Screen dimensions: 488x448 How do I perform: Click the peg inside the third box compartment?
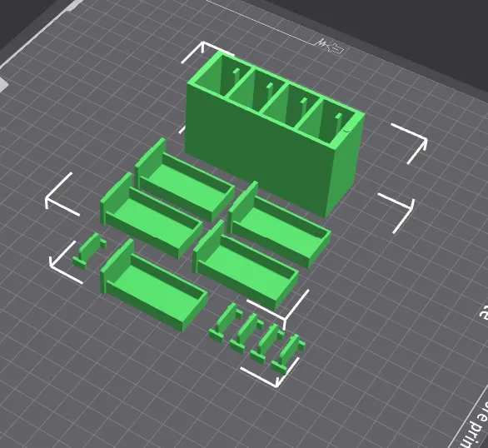coord(303,107)
